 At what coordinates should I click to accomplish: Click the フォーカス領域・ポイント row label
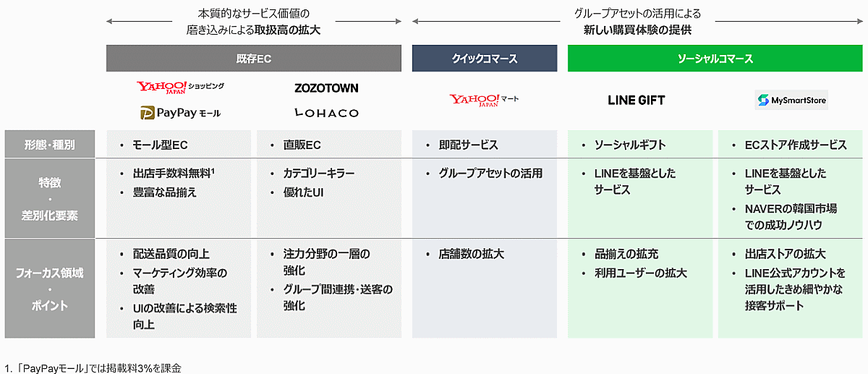point(49,289)
